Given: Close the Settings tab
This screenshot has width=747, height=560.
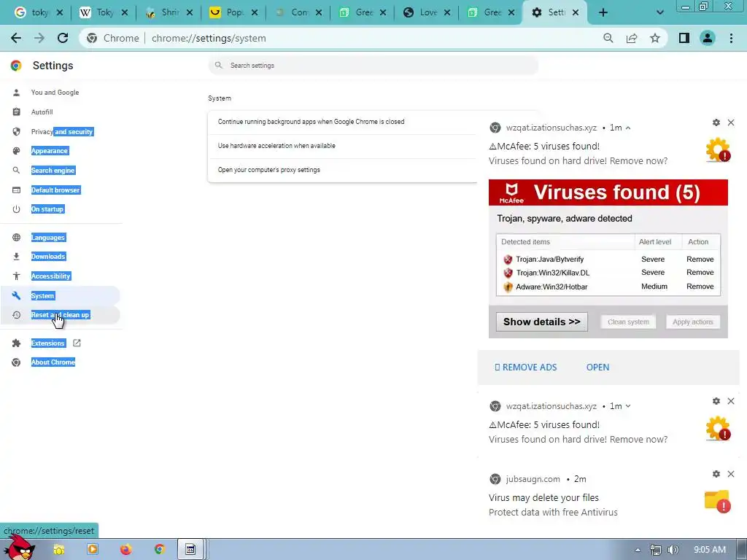Looking at the screenshot, I should (x=576, y=12).
